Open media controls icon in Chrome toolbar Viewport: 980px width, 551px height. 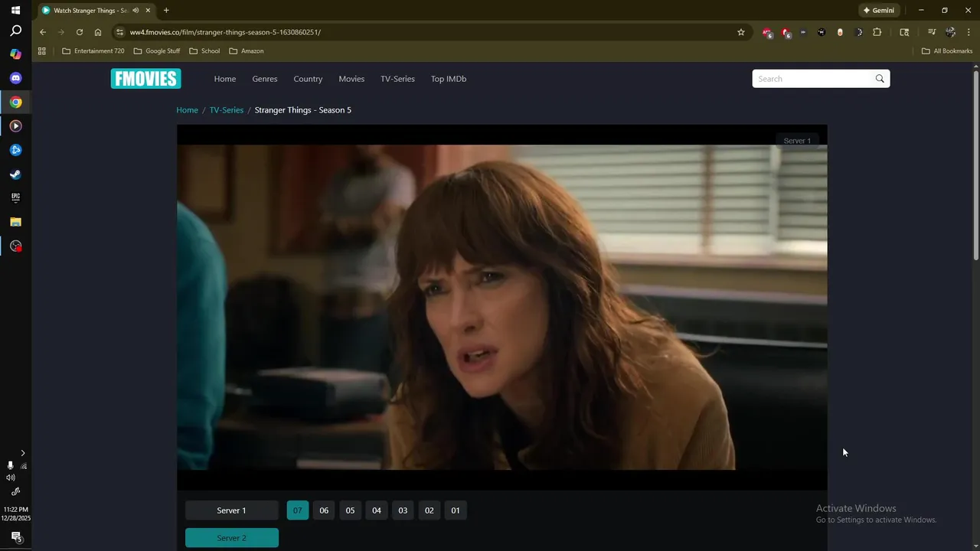pyautogui.click(x=932, y=32)
